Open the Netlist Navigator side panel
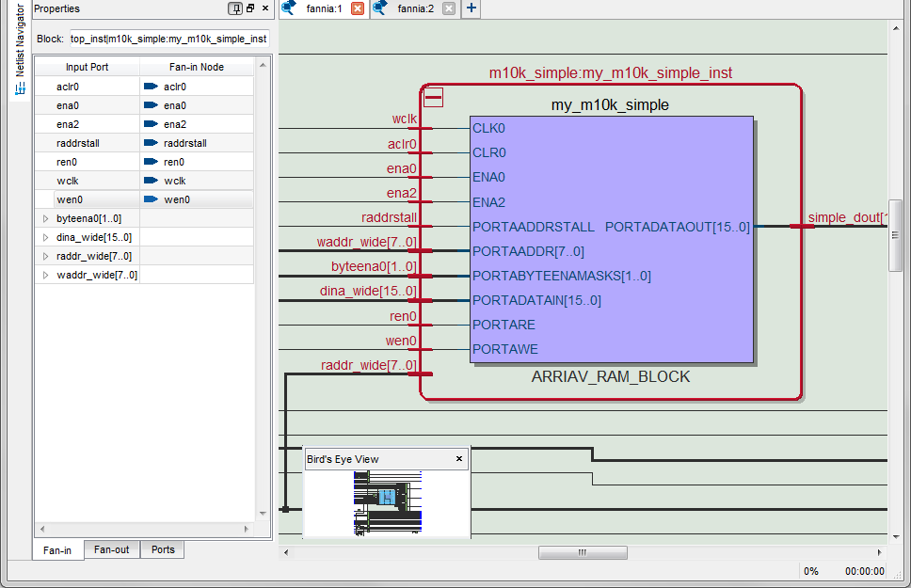The height and width of the screenshot is (588, 911). click(x=19, y=52)
